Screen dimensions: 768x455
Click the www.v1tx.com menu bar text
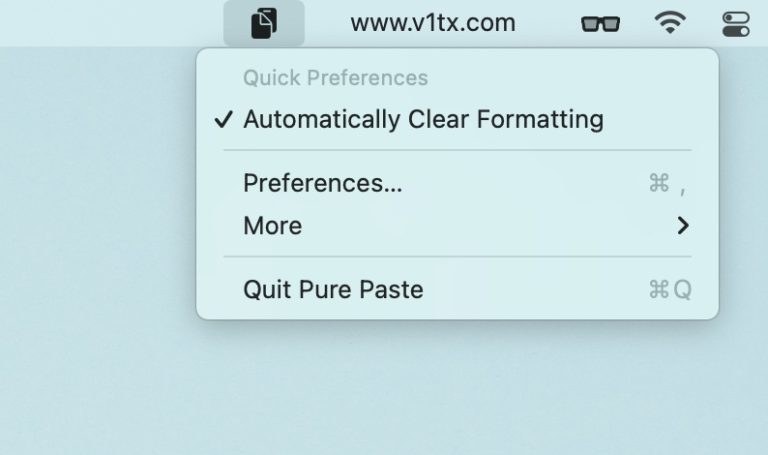tap(433, 23)
